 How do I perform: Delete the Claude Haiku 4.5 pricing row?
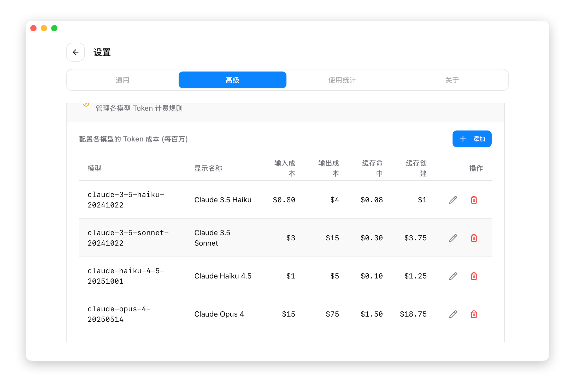pyautogui.click(x=474, y=276)
